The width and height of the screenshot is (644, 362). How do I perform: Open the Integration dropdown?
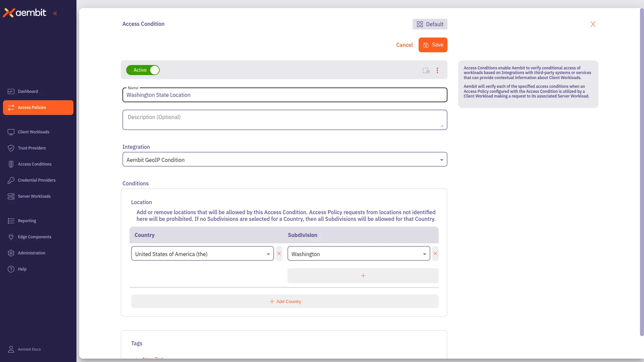(285, 160)
